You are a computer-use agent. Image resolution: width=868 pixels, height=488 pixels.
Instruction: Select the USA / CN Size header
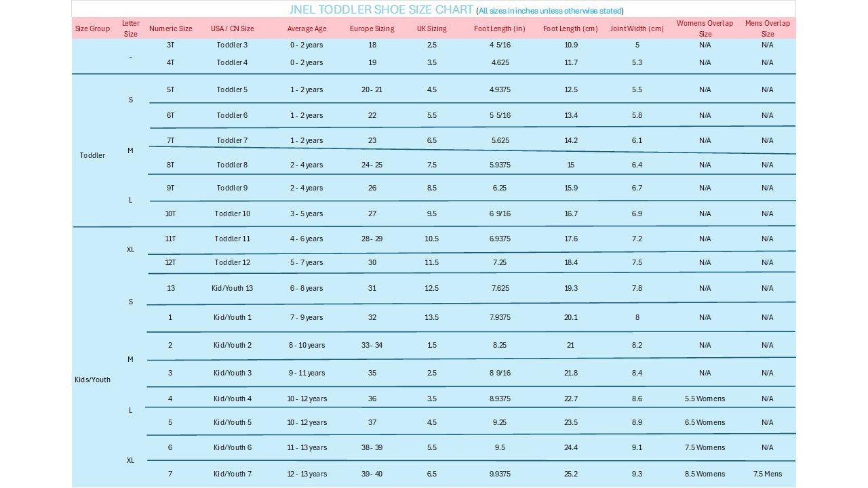click(232, 28)
